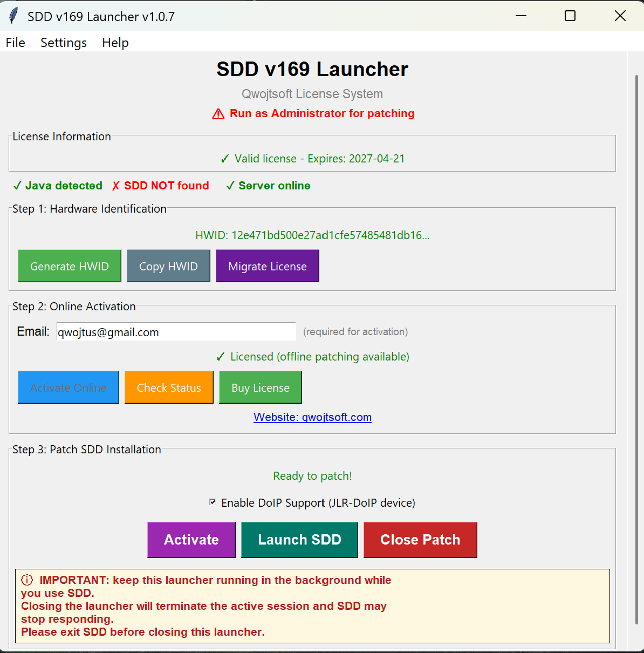Click the checkmark beside Licensed offline patching status

(x=221, y=357)
